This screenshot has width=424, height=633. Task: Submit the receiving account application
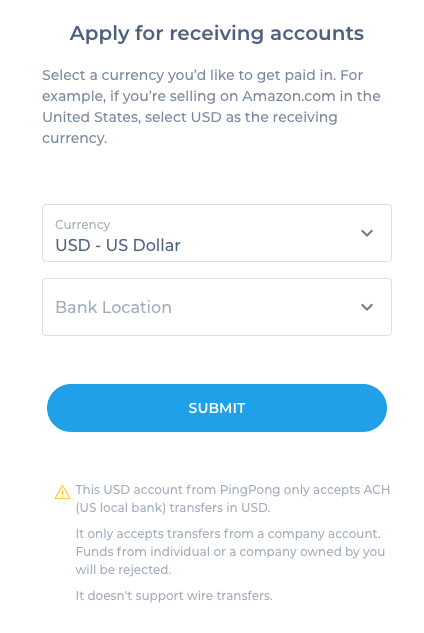[x=217, y=408]
